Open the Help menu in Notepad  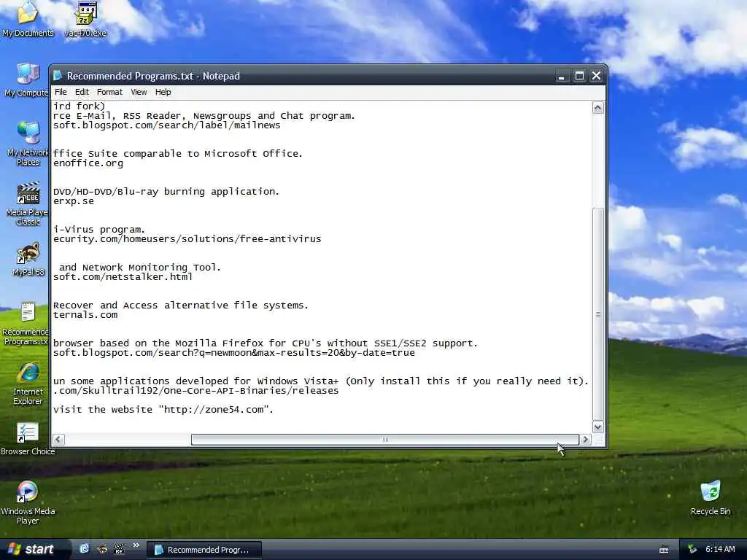click(x=163, y=92)
